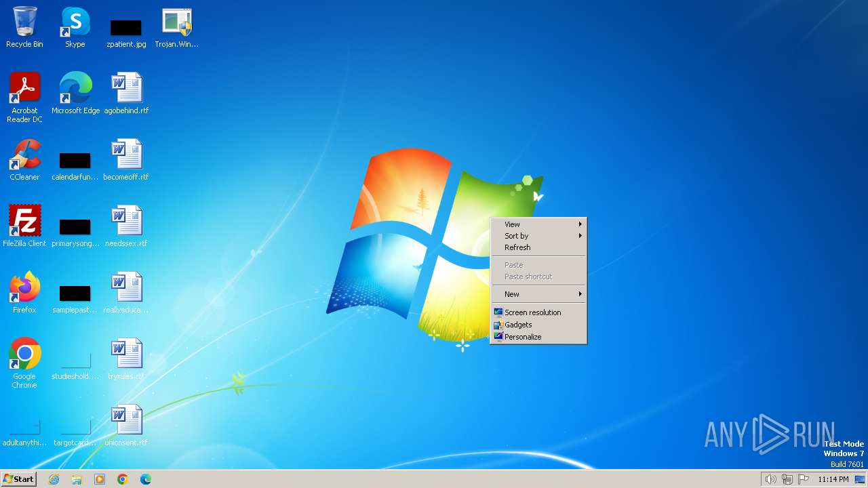Open the Start menu
Viewport: 868px width, 488px height.
point(19,479)
